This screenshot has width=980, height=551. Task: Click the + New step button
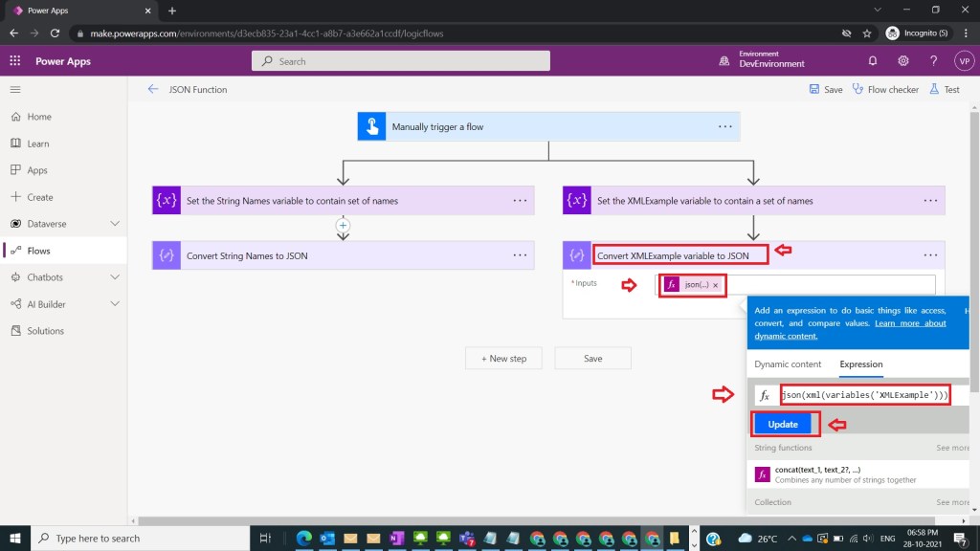(x=503, y=359)
